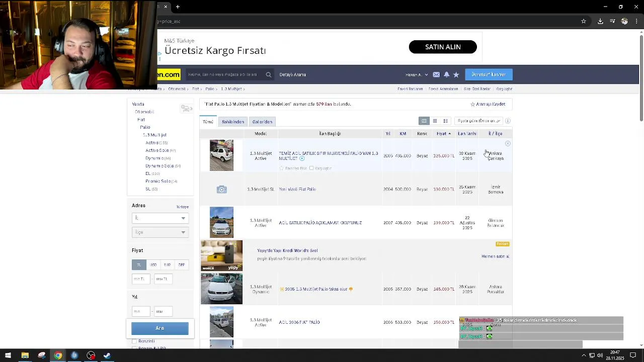Open Windows Start menu

pyautogui.click(x=8, y=355)
